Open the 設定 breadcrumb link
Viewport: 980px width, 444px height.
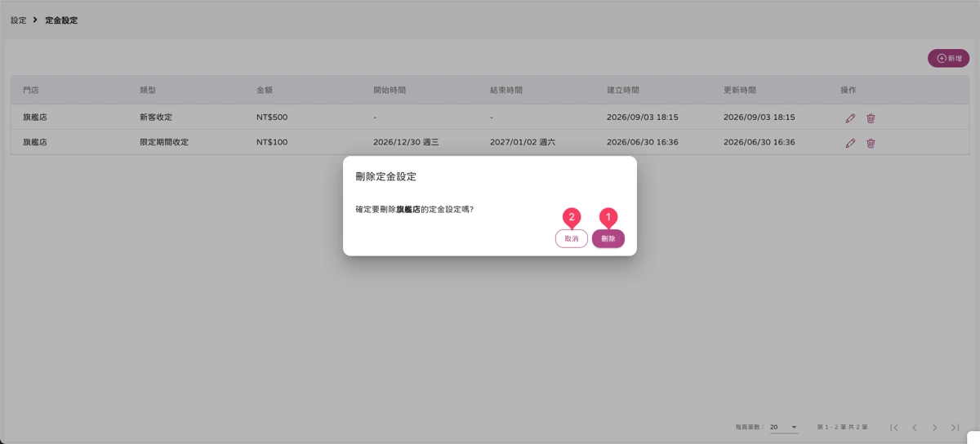18,20
